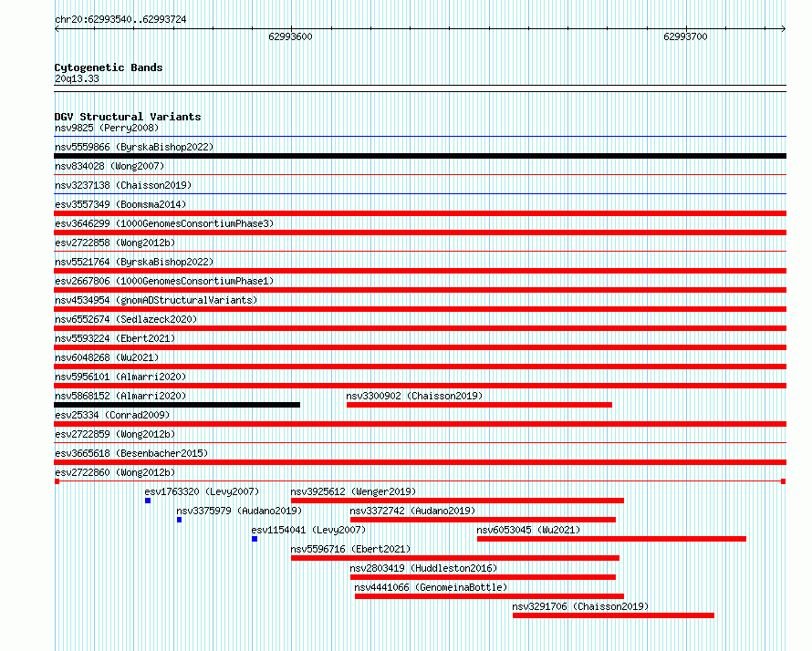Open variant nsv3372742 (Audano2019)
Screen dimensions: 812x651
[x=412, y=511]
